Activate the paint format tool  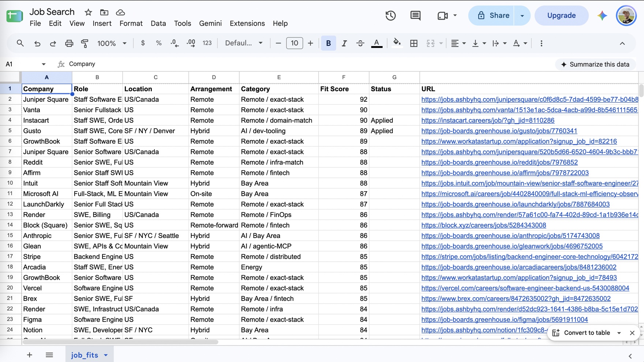pyautogui.click(x=85, y=43)
